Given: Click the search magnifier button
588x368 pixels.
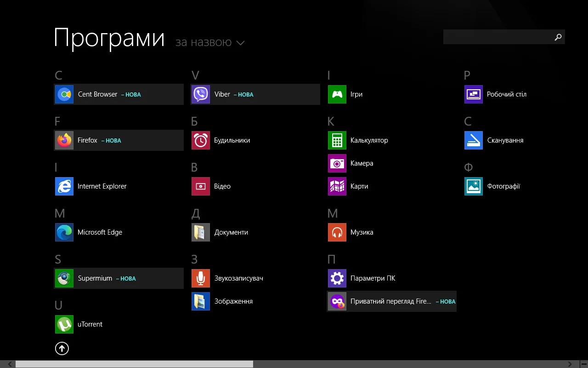Looking at the screenshot, I should point(558,37).
